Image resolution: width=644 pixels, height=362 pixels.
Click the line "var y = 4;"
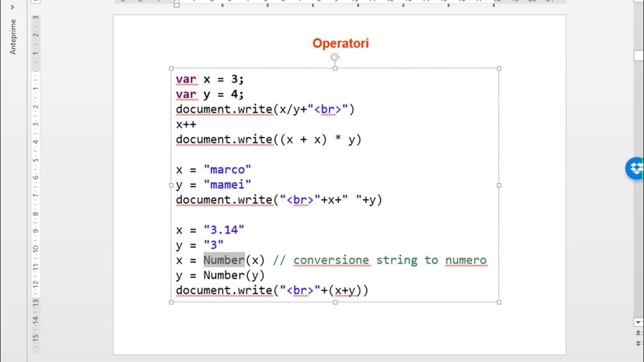210,95
